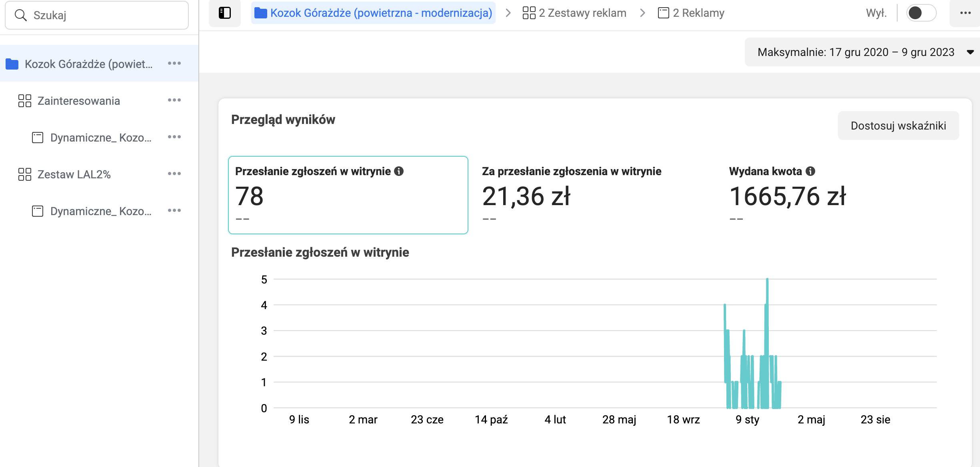Open more options menu for campaign in sidebar

point(174,64)
